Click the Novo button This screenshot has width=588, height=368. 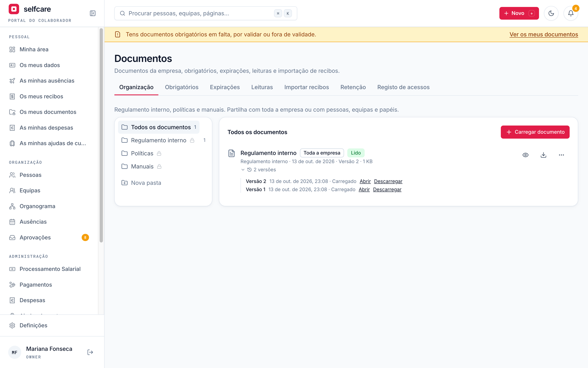519,13
